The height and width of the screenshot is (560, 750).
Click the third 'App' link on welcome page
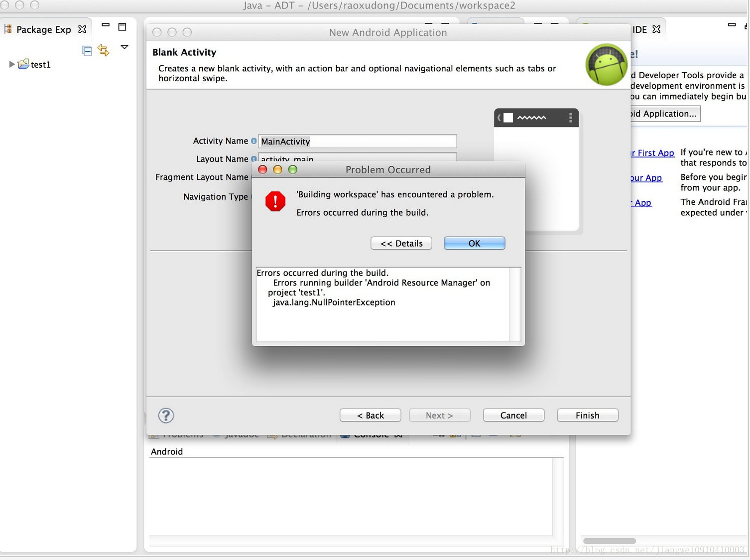(x=641, y=203)
